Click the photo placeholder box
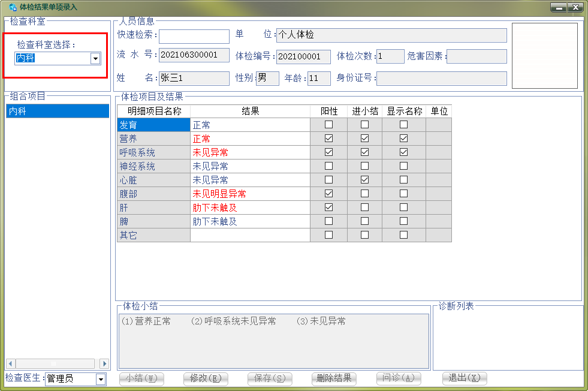 [x=544, y=56]
